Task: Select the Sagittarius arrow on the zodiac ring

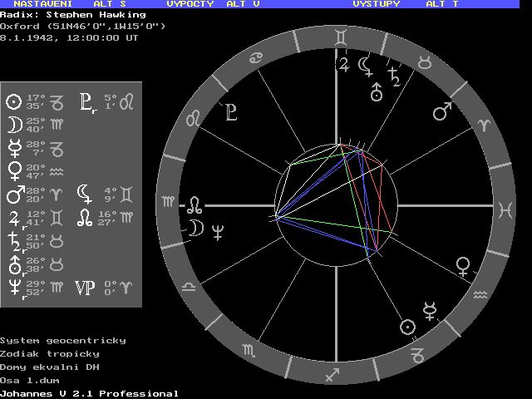Action: (x=332, y=375)
